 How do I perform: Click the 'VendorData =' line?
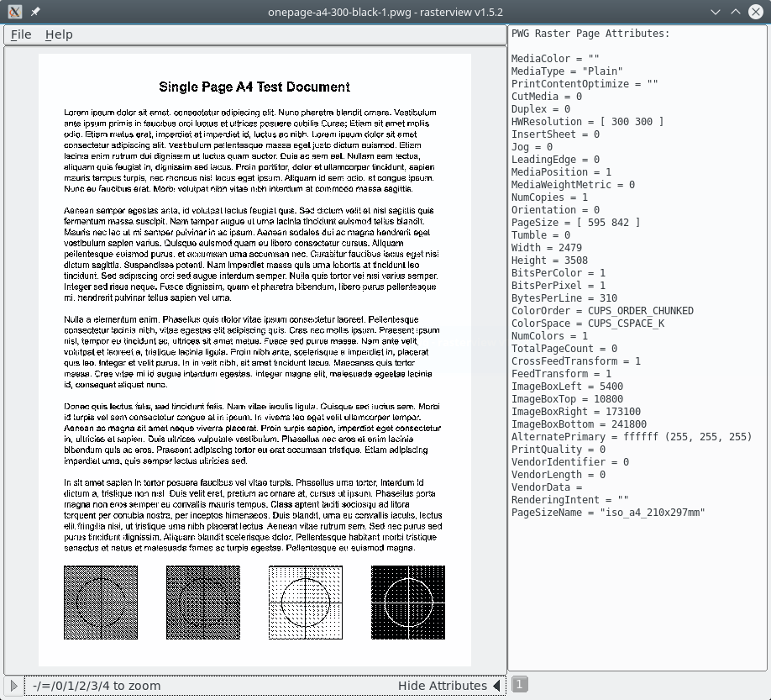[547, 487]
